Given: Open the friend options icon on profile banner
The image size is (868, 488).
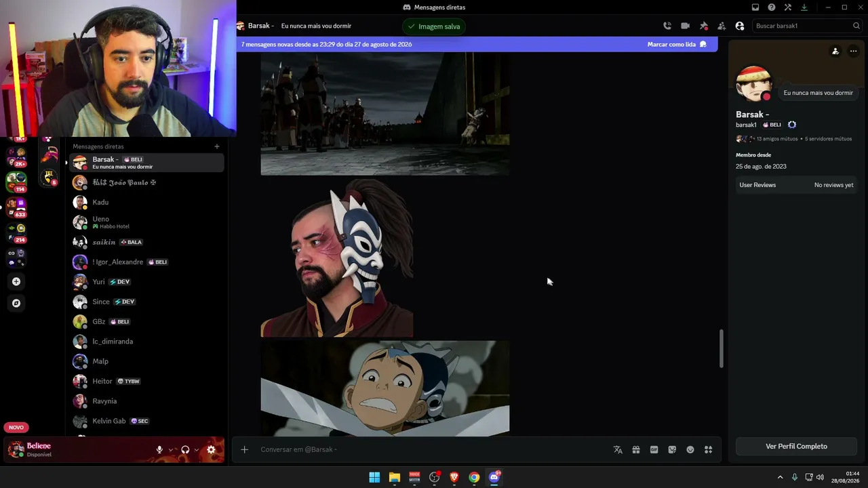Looking at the screenshot, I should pos(835,51).
